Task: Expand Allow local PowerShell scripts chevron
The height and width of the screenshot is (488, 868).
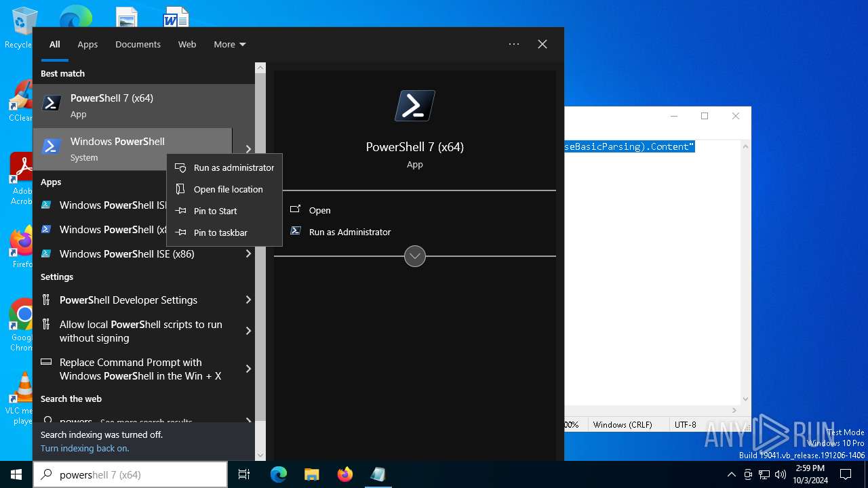Action: pyautogui.click(x=248, y=331)
